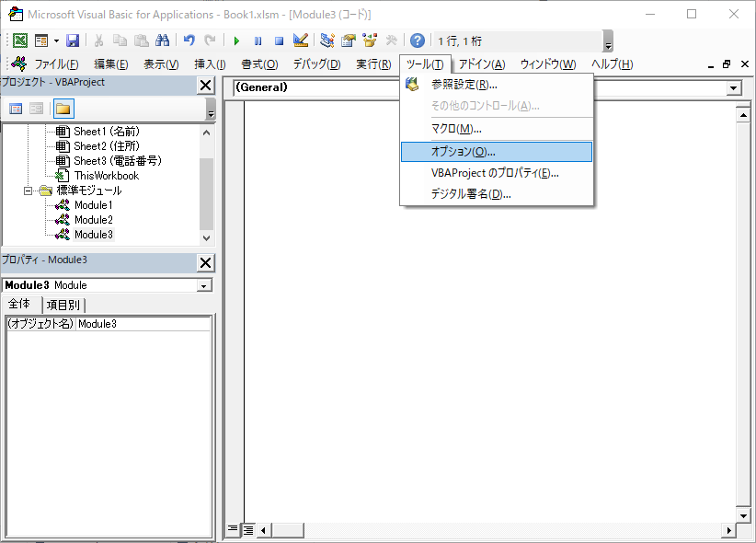Open the 編集(E) menu
This screenshot has height=543, width=756.
(111, 64)
